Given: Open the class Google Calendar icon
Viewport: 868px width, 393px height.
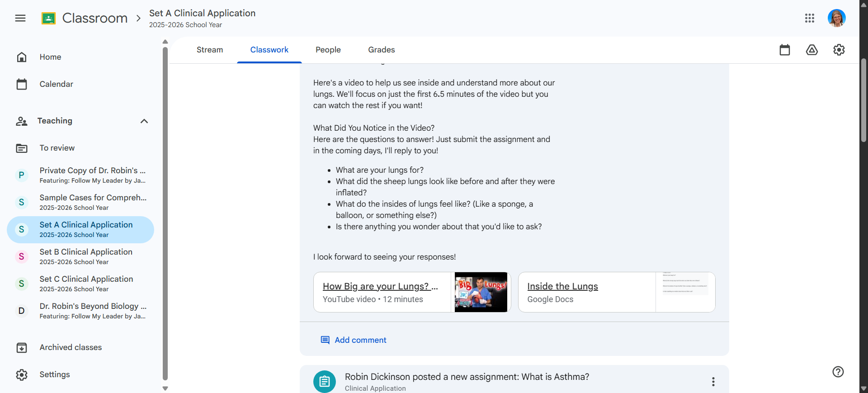Looking at the screenshot, I should pos(785,50).
